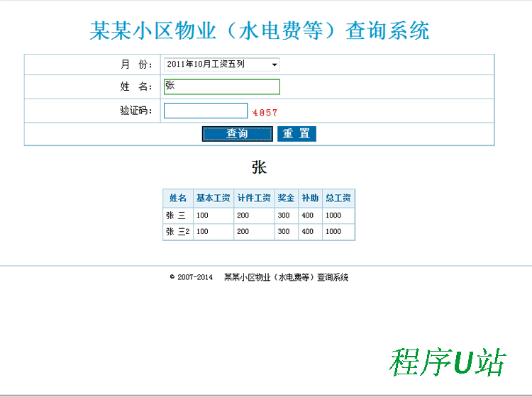Click the 奖金 column header
Screen dimensions: 532x397
pos(286,198)
